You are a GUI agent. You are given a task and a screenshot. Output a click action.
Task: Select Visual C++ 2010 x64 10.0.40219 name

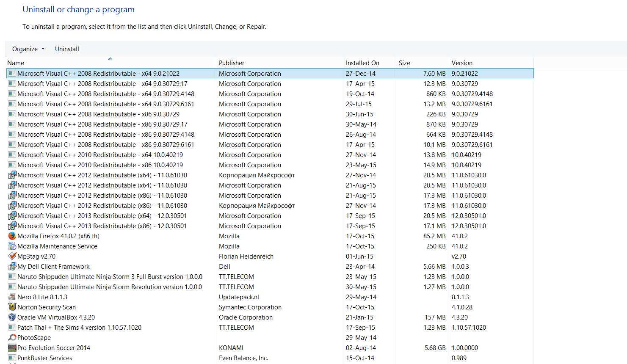(x=100, y=155)
